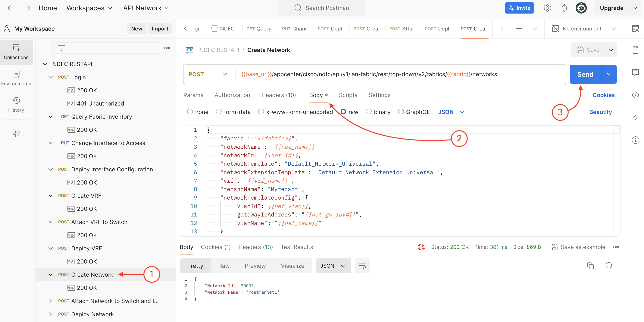
Task: Copy the response body
Action: [x=590, y=266]
